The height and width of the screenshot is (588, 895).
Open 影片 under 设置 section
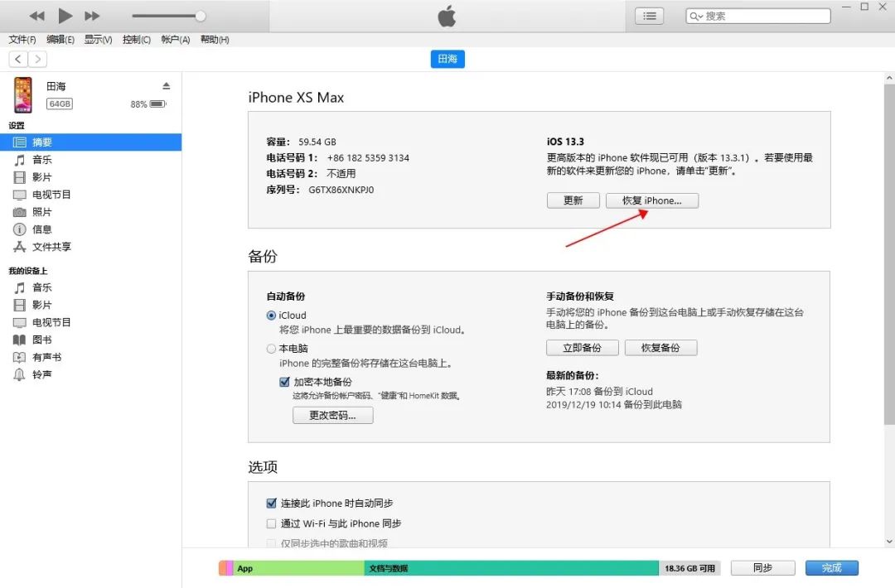[x=91, y=177]
